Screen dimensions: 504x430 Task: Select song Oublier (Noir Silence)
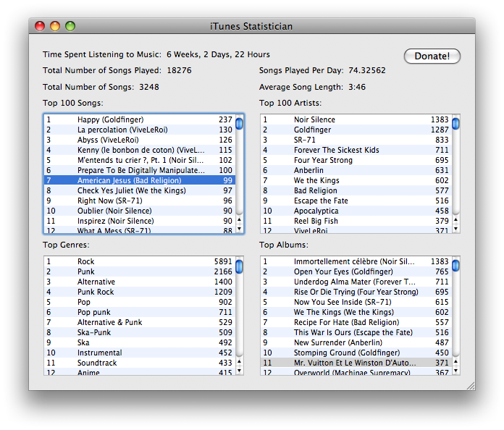pos(140,211)
